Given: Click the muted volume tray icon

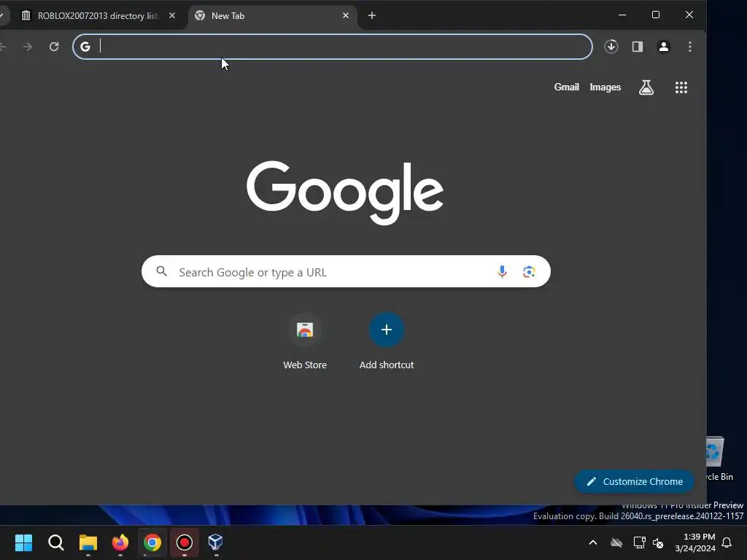Looking at the screenshot, I should (x=659, y=542).
